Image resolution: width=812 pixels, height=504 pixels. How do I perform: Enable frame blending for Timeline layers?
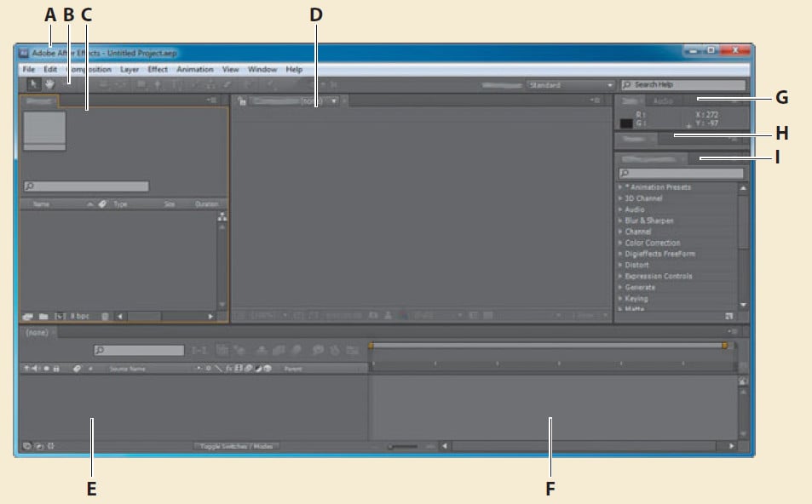click(279, 350)
